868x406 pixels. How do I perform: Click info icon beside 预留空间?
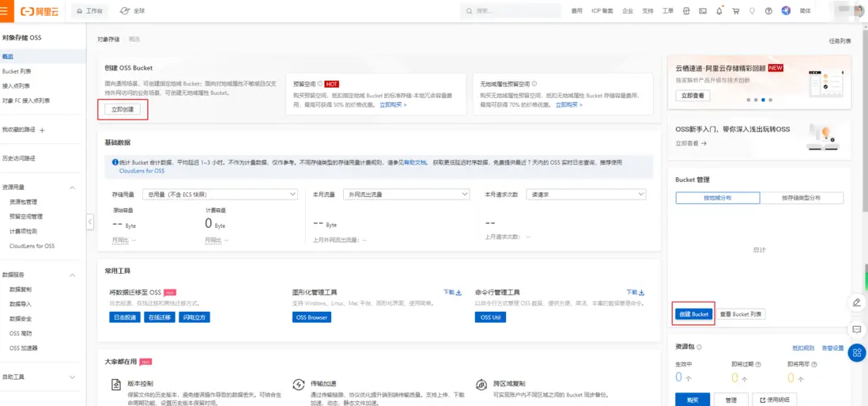pyautogui.click(x=320, y=84)
